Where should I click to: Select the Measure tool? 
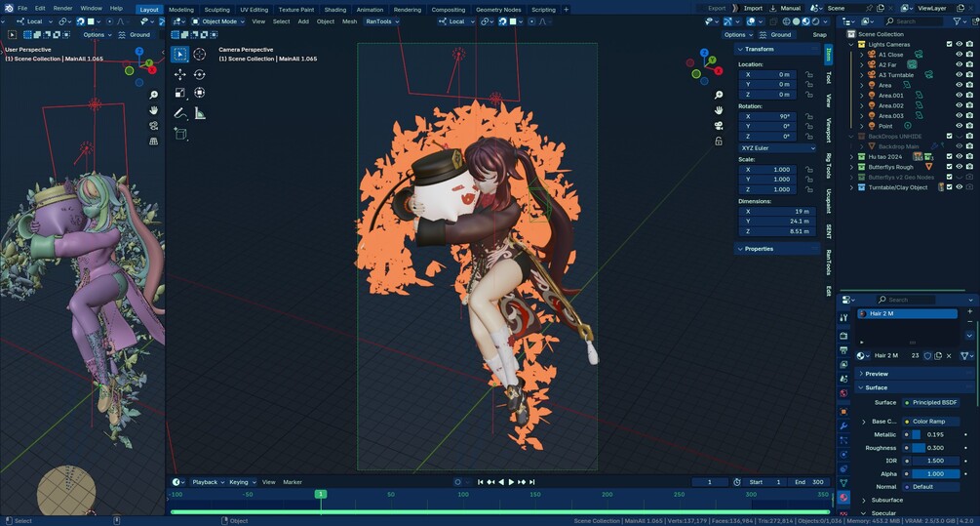click(199, 113)
